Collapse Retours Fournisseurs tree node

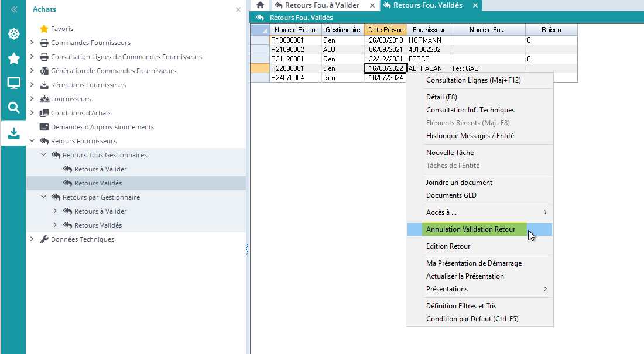pos(32,141)
